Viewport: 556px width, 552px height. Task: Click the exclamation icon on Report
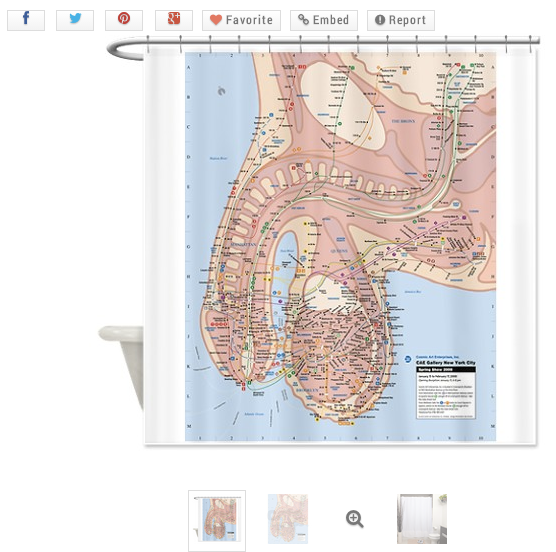point(380,20)
